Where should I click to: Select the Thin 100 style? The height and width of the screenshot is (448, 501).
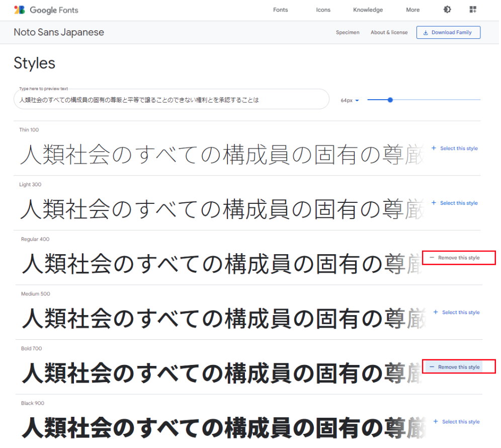coord(455,148)
